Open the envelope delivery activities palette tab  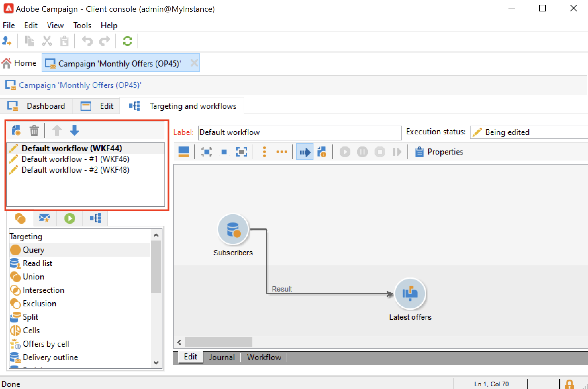(x=44, y=218)
